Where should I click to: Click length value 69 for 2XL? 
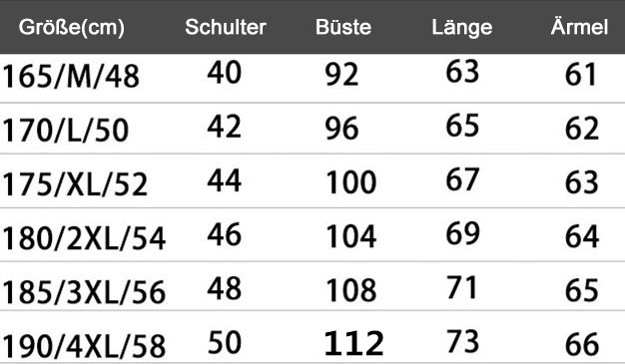(x=463, y=233)
